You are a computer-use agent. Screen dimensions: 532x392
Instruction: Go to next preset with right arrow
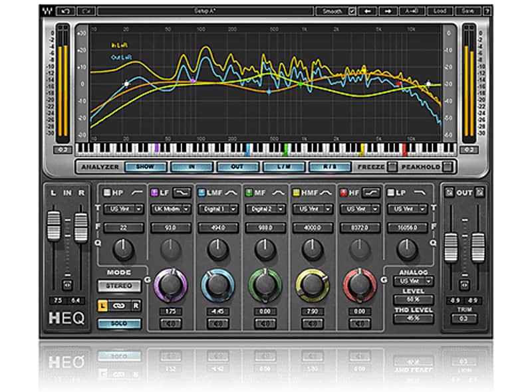(x=388, y=11)
